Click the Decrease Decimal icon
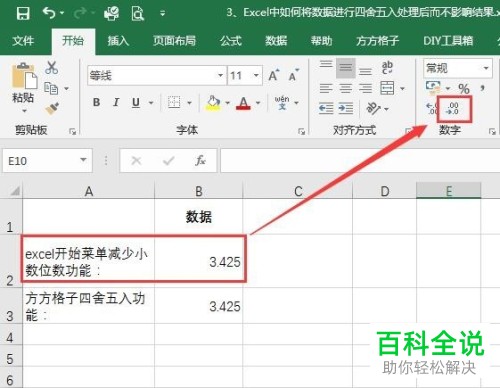This screenshot has height=388, width=500. [x=454, y=109]
